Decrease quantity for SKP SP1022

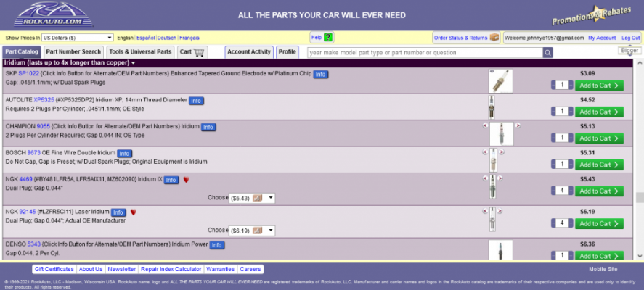pyautogui.click(x=553, y=86)
